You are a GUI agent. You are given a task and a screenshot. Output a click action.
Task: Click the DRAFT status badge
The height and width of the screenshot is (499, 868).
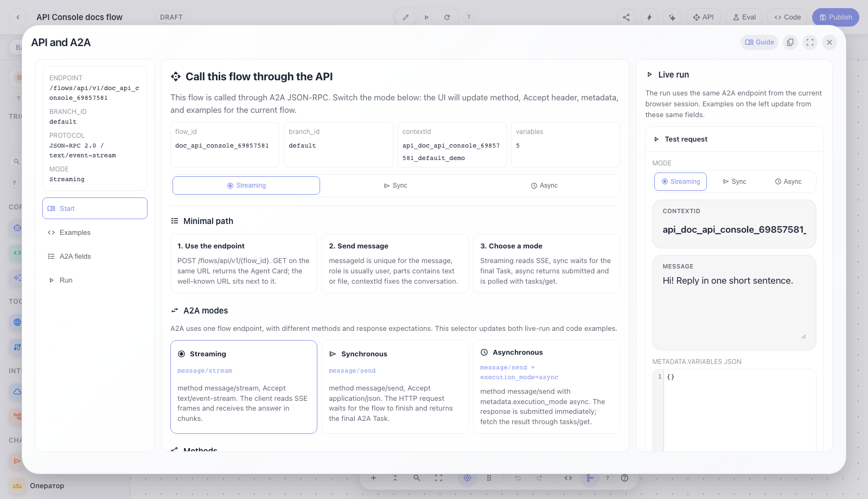171,17
